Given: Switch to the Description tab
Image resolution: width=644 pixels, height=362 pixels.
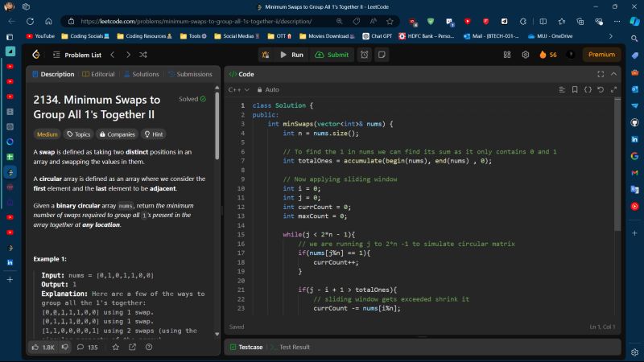Looking at the screenshot, I should click(53, 74).
